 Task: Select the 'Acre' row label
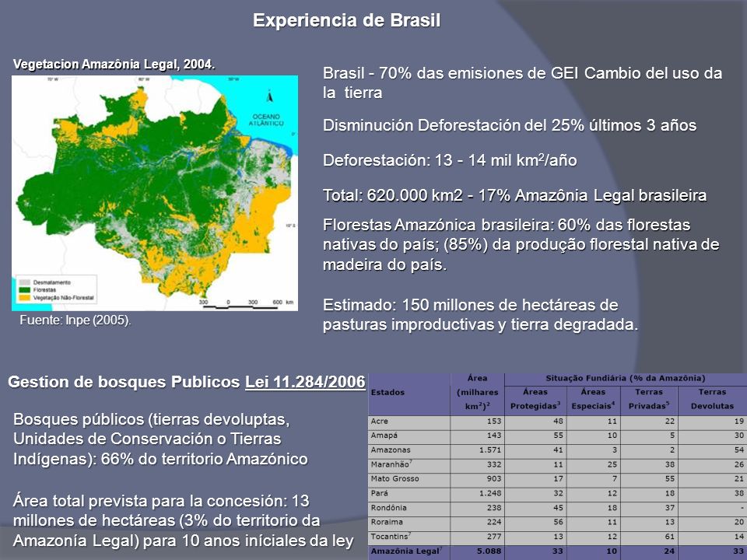point(379,421)
